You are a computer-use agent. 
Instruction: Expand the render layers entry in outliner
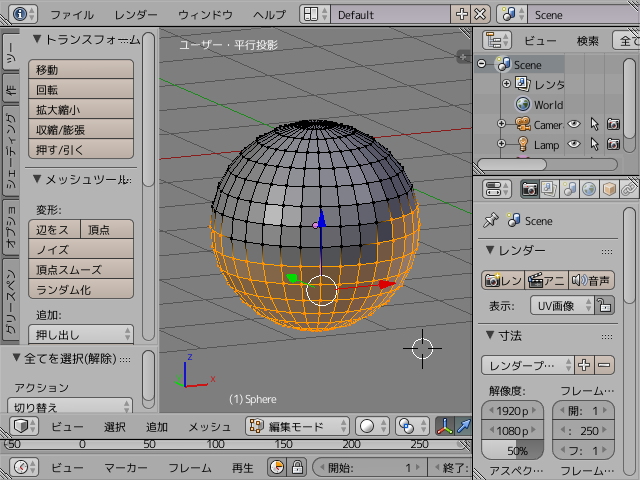506,83
